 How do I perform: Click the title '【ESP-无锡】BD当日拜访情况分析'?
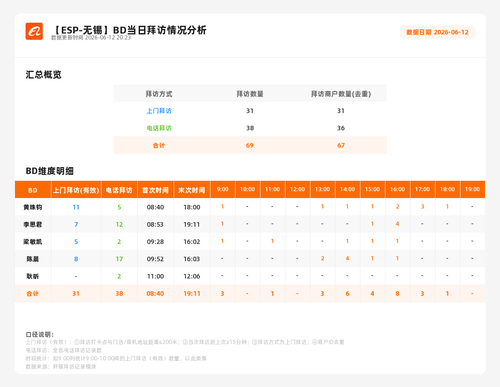pos(130,30)
